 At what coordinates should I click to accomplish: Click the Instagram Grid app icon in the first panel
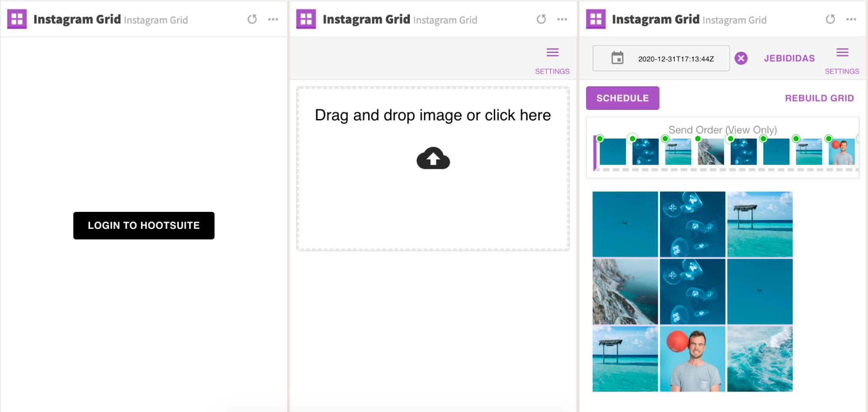click(x=17, y=19)
